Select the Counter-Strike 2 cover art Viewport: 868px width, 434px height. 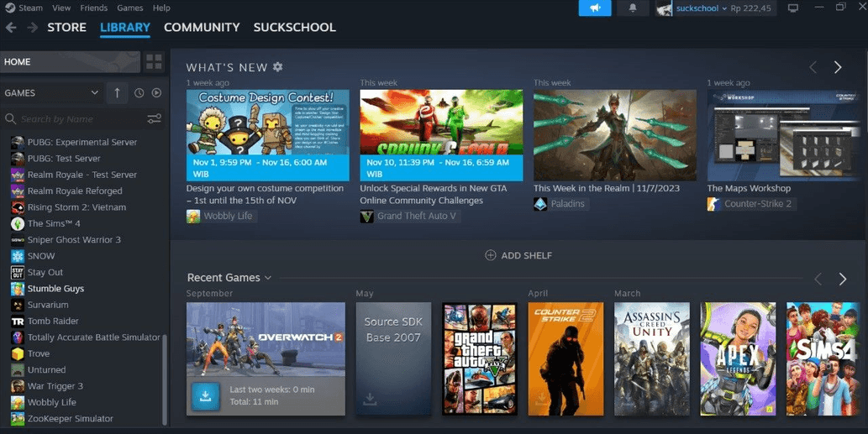pos(566,358)
